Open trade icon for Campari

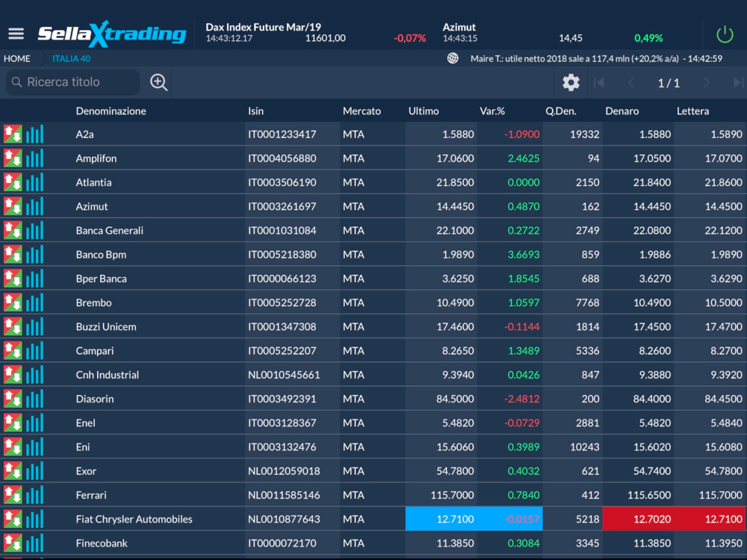(x=13, y=350)
